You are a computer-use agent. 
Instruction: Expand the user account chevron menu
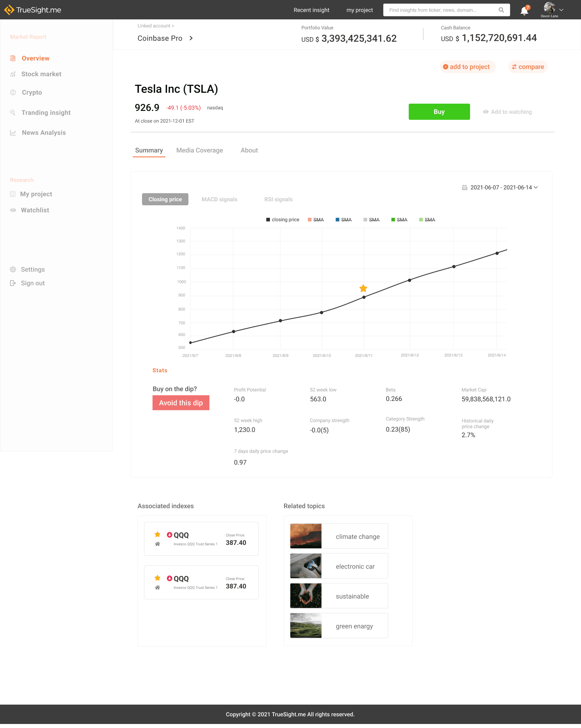[561, 10]
